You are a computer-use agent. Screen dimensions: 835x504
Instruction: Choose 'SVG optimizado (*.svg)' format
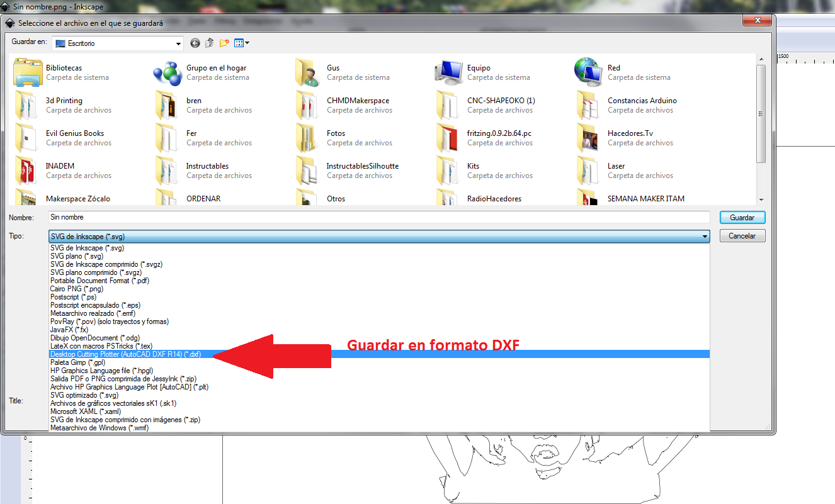379,395
